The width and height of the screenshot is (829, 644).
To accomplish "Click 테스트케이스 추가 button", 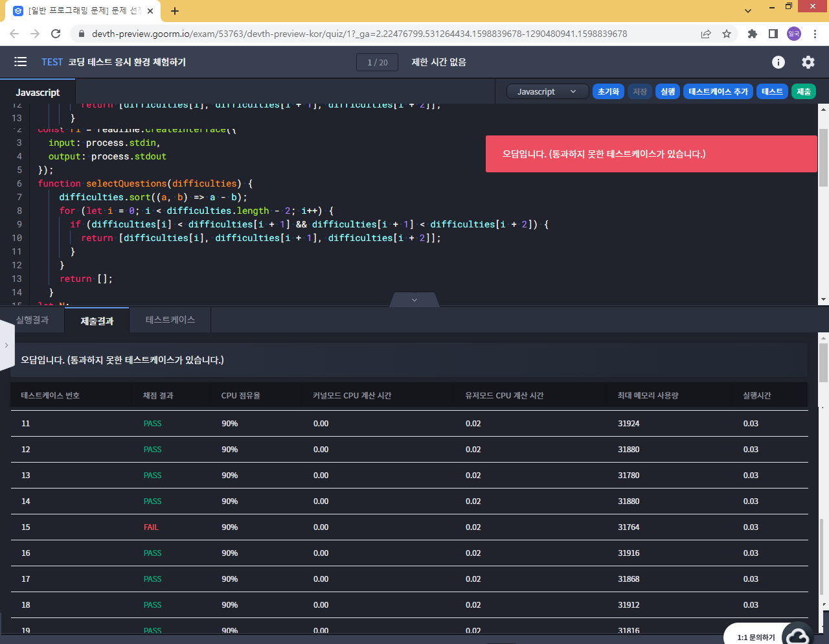I will tap(718, 91).
